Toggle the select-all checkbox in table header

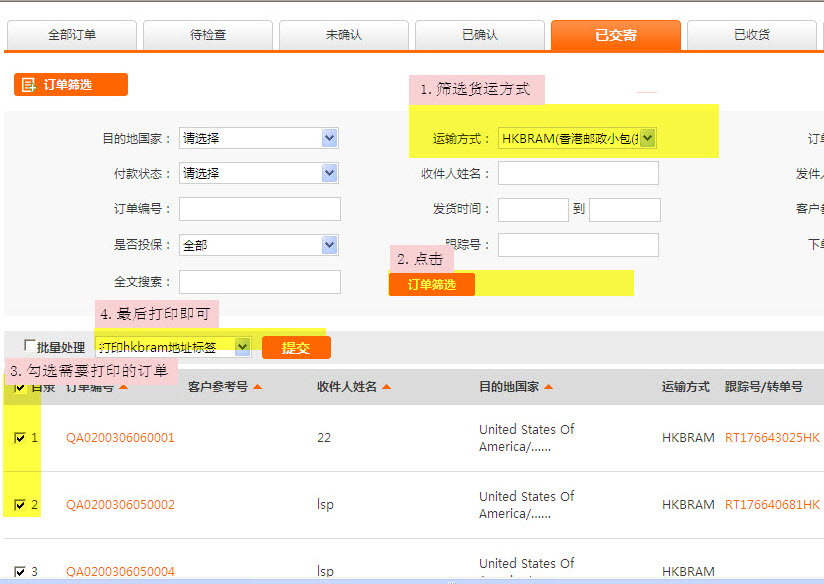tap(21, 388)
